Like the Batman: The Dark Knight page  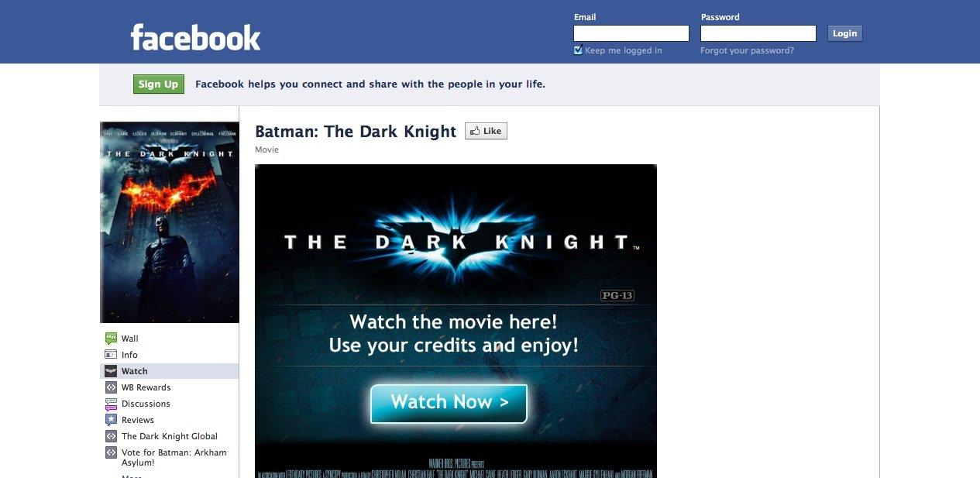coord(486,131)
